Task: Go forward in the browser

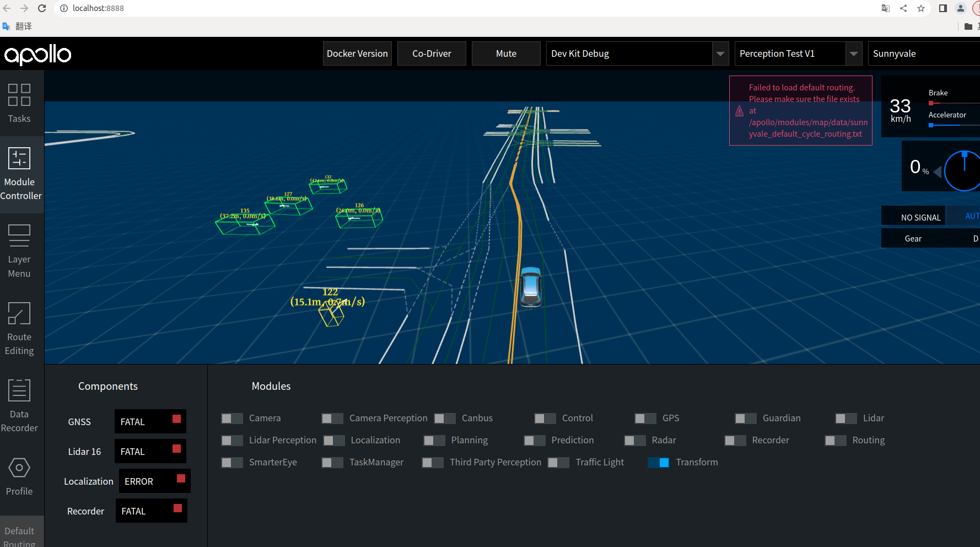Action: tap(24, 8)
